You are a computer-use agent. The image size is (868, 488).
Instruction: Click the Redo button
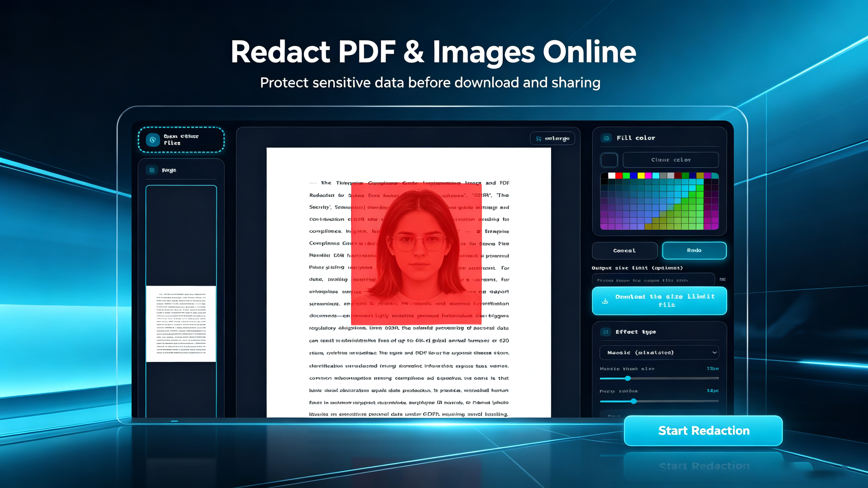point(694,250)
